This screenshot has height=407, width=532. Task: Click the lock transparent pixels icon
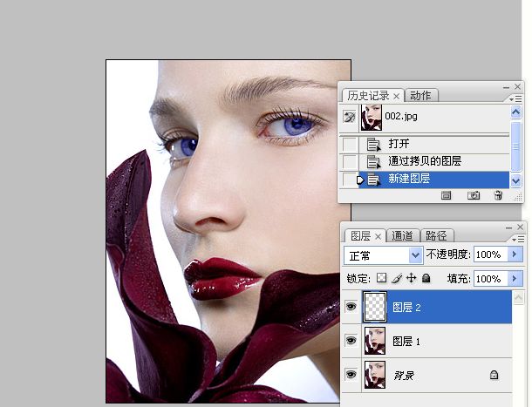pos(381,278)
